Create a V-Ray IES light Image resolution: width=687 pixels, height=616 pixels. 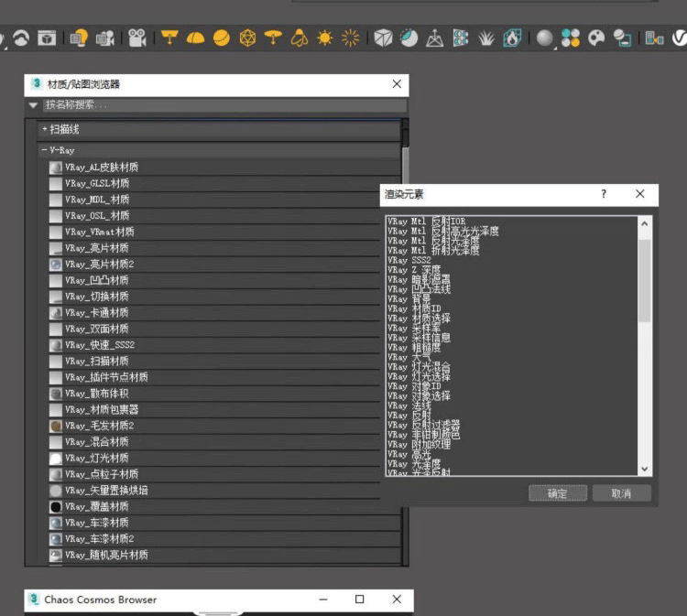(x=300, y=38)
